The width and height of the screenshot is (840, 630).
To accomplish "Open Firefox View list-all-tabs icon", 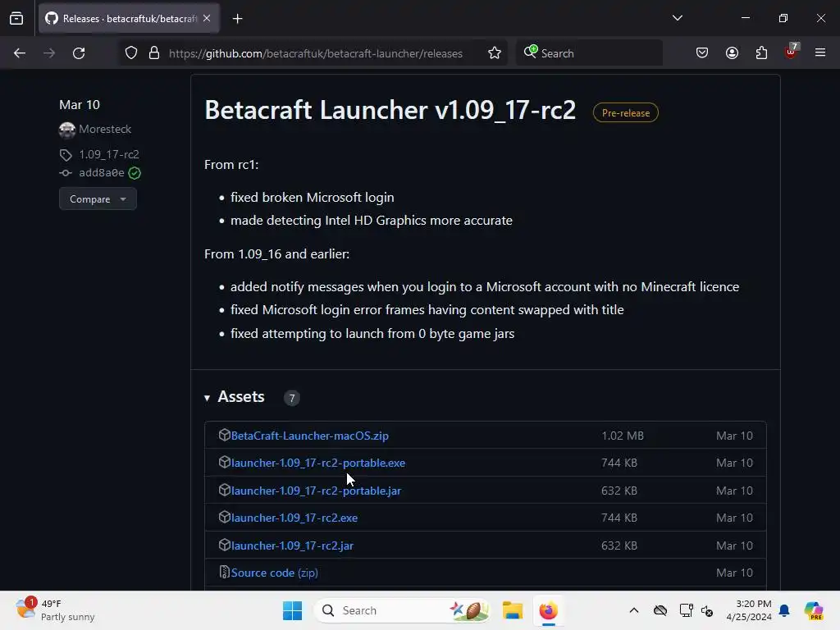I will (16, 18).
